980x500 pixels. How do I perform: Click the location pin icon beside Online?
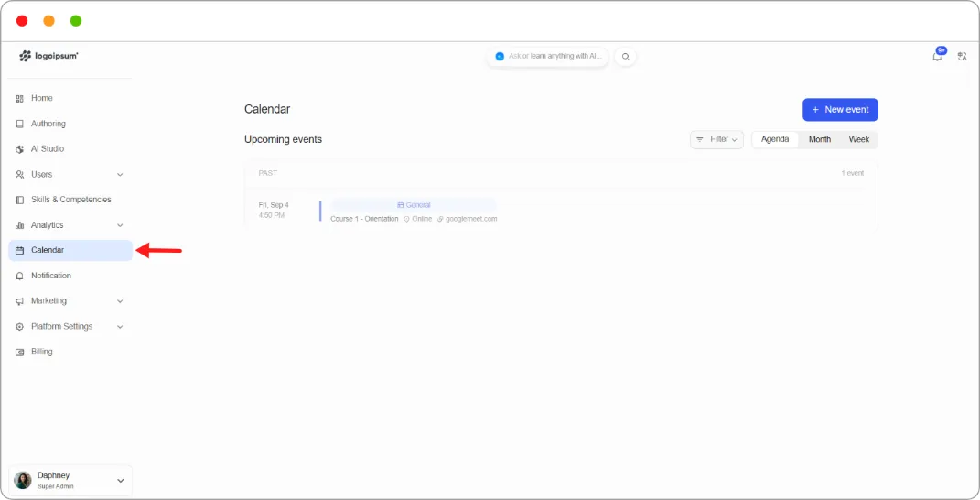click(x=406, y=219)
